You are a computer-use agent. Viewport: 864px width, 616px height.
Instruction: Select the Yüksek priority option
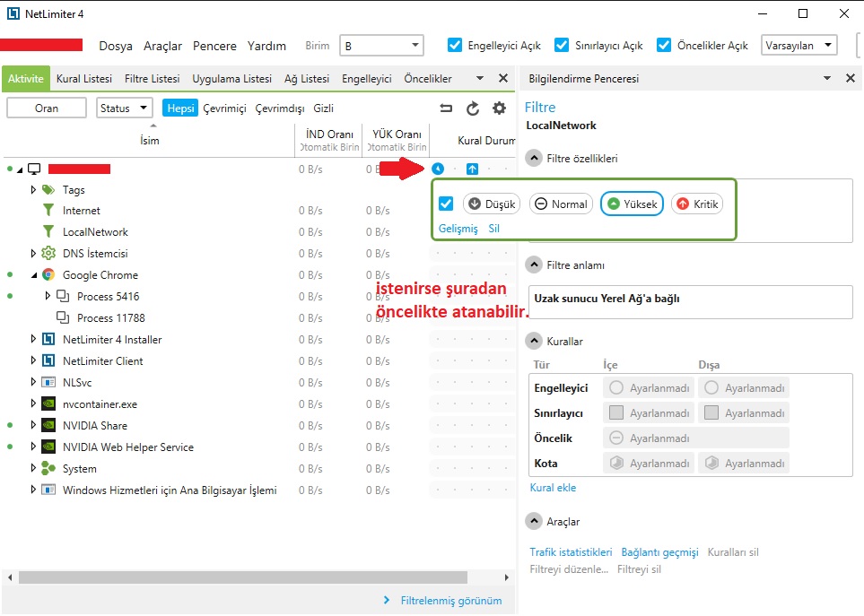[x=632, y=204]
